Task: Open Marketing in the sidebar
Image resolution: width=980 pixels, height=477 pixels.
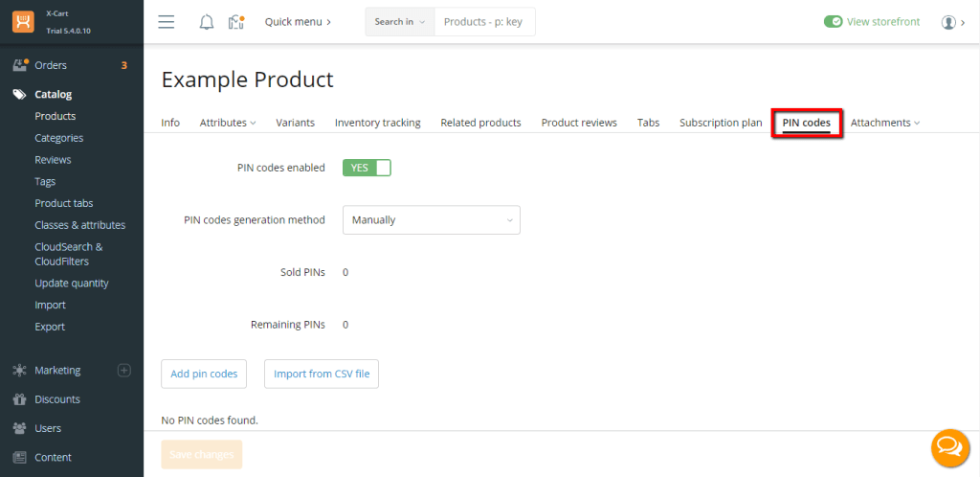Action: 57,370
